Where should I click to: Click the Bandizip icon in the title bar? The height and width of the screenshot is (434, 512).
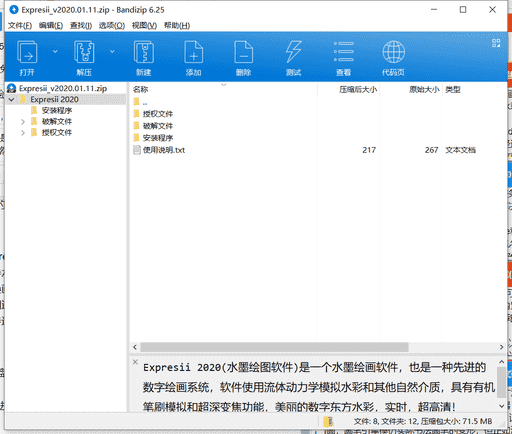coord(14,10)
